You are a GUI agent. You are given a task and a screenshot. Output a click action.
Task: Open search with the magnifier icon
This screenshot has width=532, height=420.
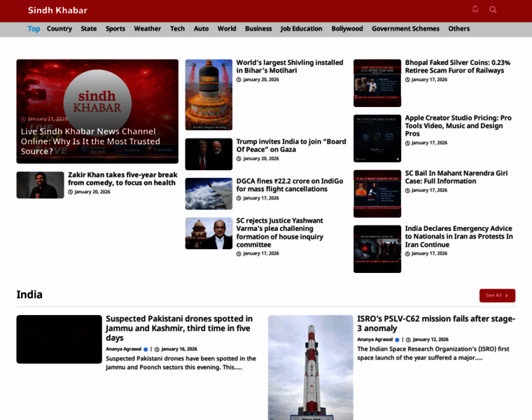(493, 10)
